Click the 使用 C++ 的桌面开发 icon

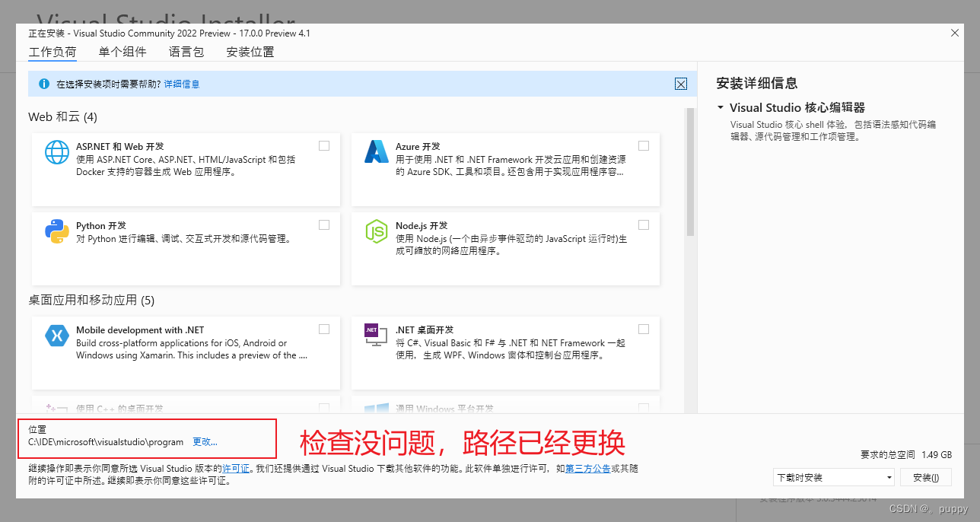(57, 408)
